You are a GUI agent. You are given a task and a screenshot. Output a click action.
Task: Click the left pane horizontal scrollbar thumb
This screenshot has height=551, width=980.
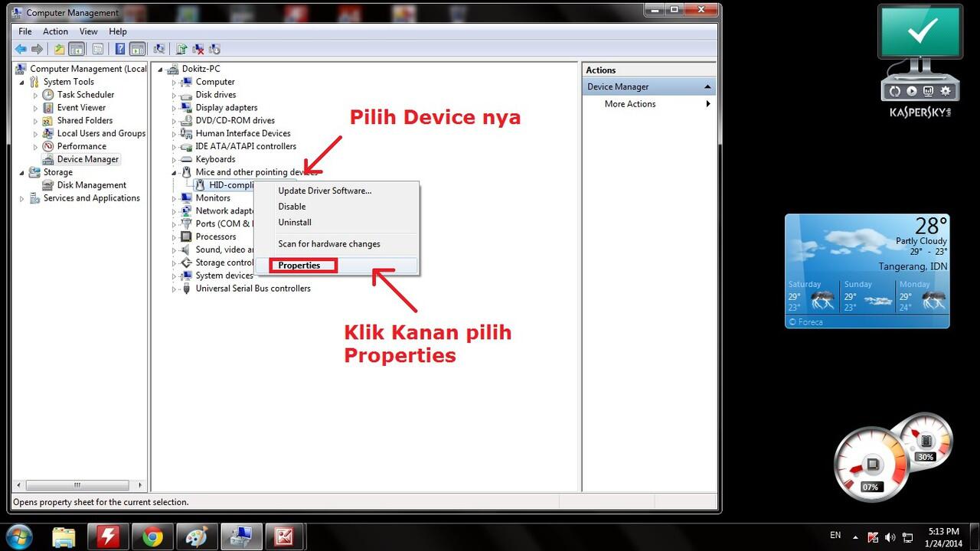click(x=80, y=485)
